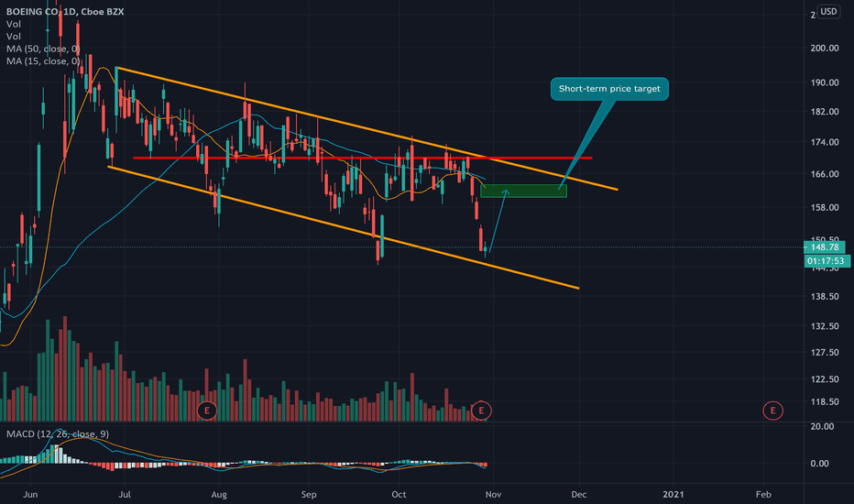Image resolution: width=854 pixels, height=504 pixels.
Task: Click the 200.00 price axis label
Action: (825, 48)
